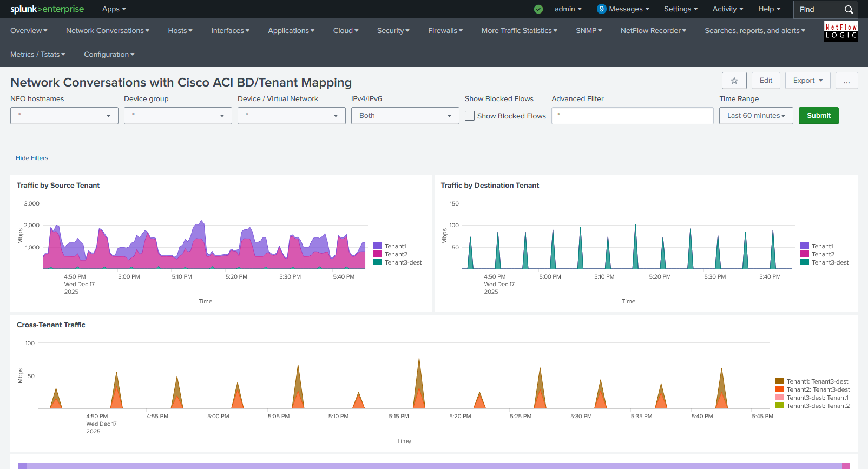This screenshot has width=868, height=469.
Task: Open the Last 60 minutes time range picker
Action: (x=755, y=116)
